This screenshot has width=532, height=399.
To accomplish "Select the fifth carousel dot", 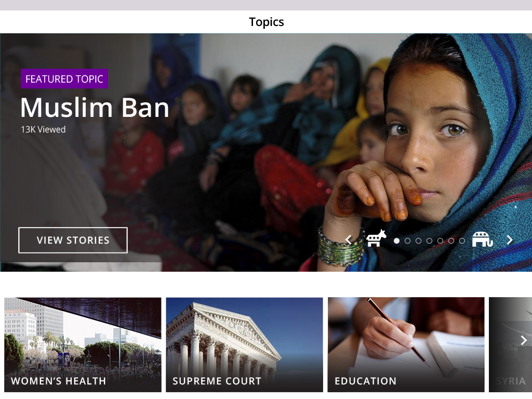I will coord(440,241).
